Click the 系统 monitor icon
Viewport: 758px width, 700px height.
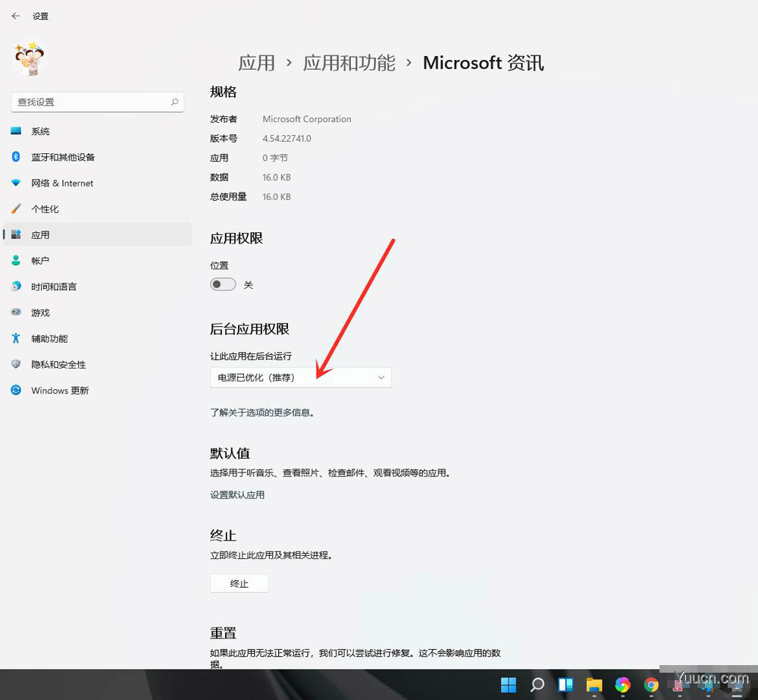click(x=16, y=130)
